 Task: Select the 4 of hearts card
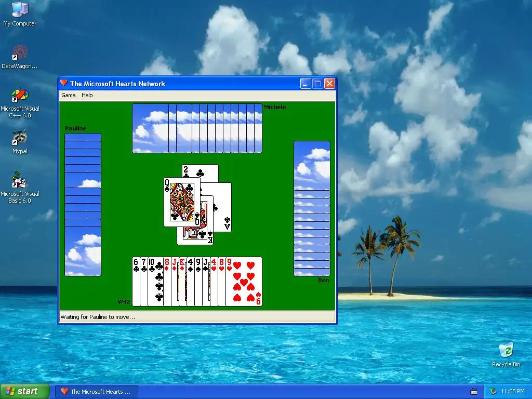[x=214, y=282]
